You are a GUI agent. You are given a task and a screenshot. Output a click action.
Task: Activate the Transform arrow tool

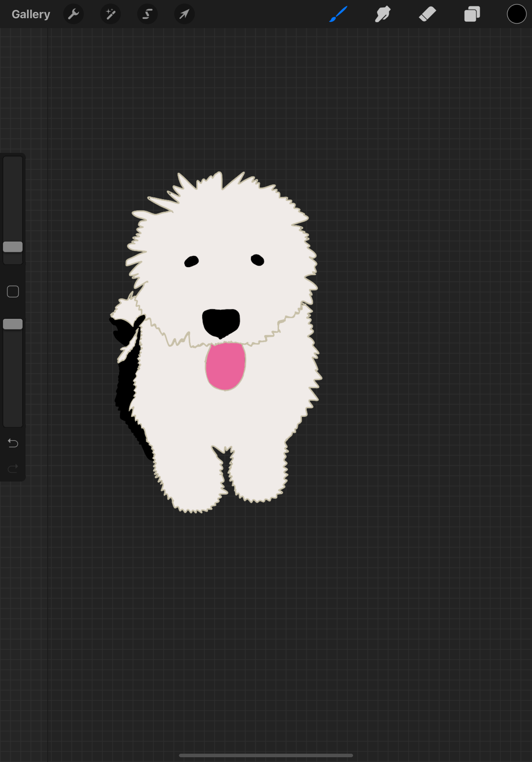click(x=184, y=14)
